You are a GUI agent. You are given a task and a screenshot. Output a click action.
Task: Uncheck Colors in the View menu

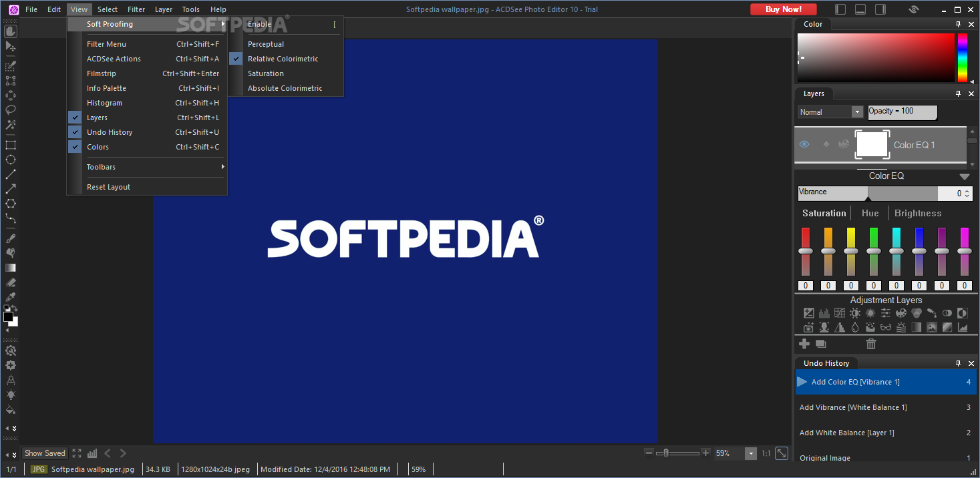click(x=147, y=147)
